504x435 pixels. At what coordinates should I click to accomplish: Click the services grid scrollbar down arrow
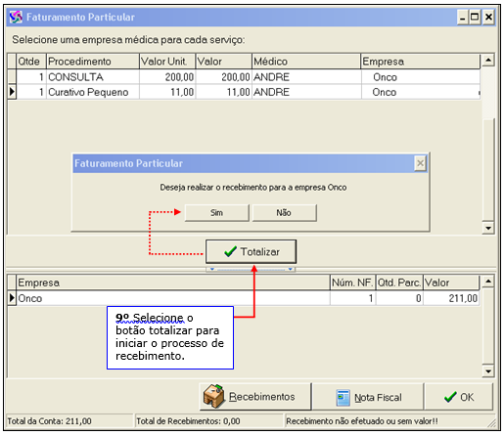(488, 228)
